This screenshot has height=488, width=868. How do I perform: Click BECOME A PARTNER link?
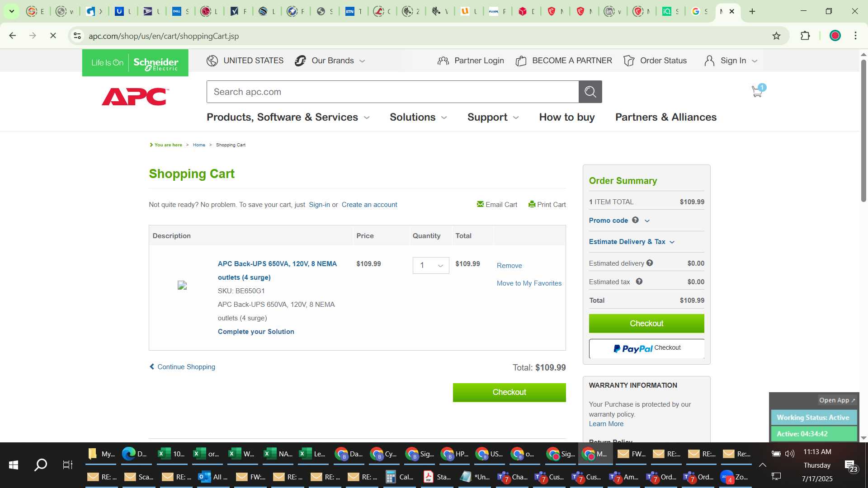click(x=564, y=61)
